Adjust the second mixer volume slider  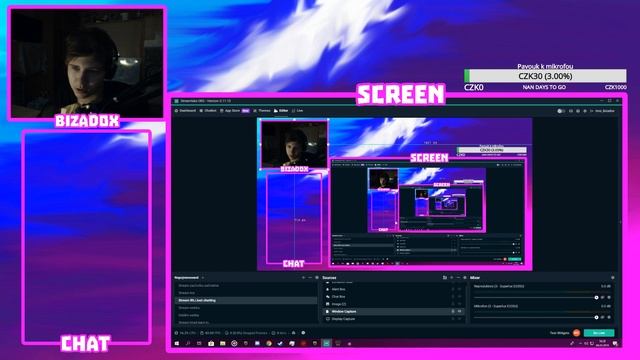[536, 317]
